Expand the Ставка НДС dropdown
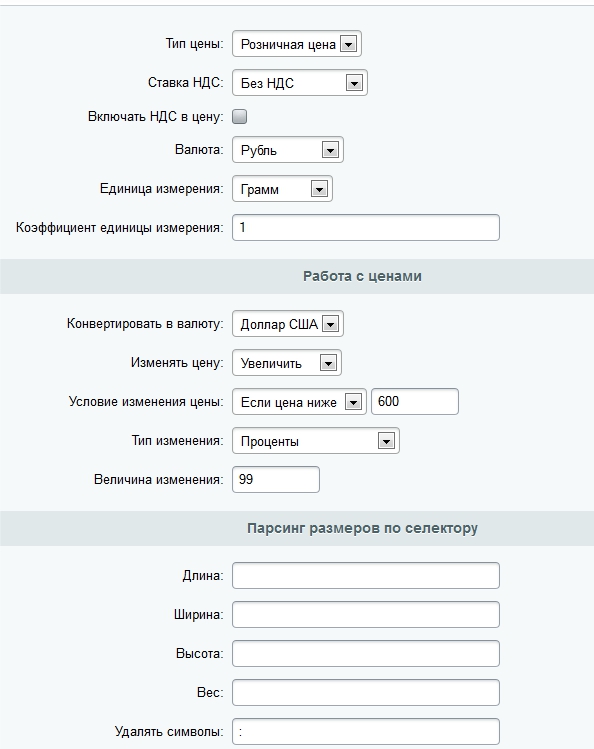The height and width of the screenshot is (749, 594). [x=299, y=83]
